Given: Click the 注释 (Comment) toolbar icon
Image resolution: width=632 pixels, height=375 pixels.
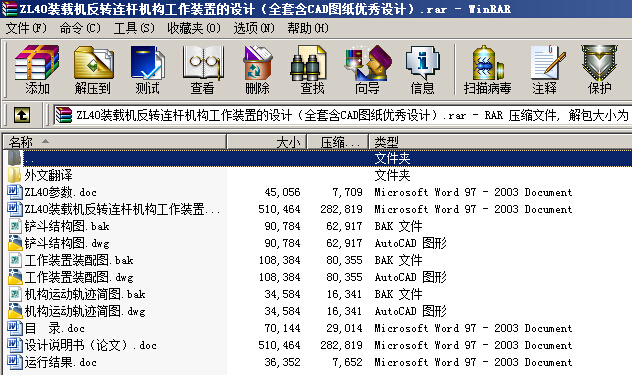Looking at the screenshot, I should coord(547,62).
